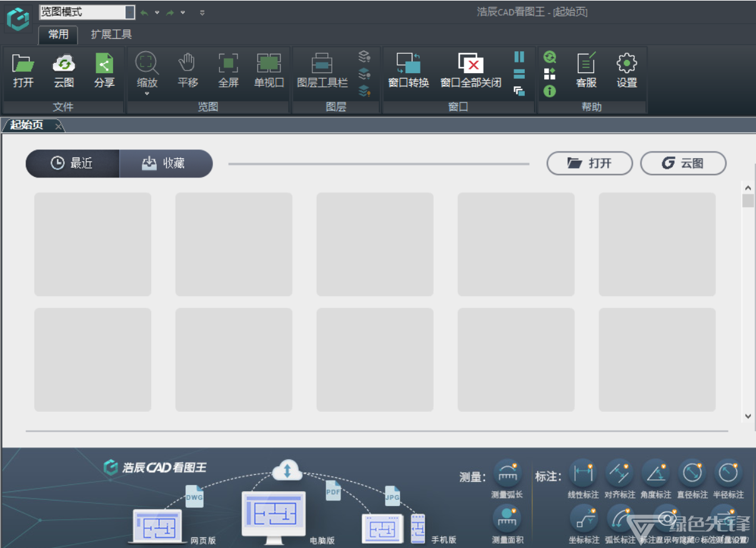Open the 图层工具栏 layer toolbar

(322, 70)
